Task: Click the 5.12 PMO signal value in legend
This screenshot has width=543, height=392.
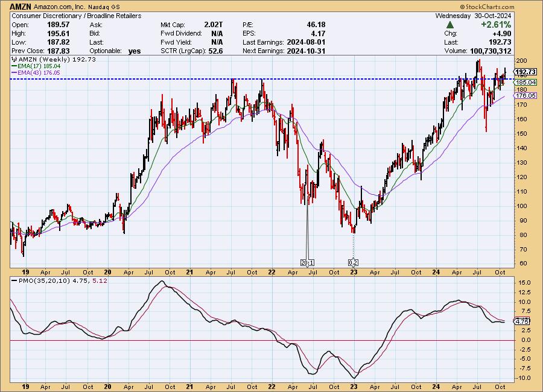Action: 100,281
